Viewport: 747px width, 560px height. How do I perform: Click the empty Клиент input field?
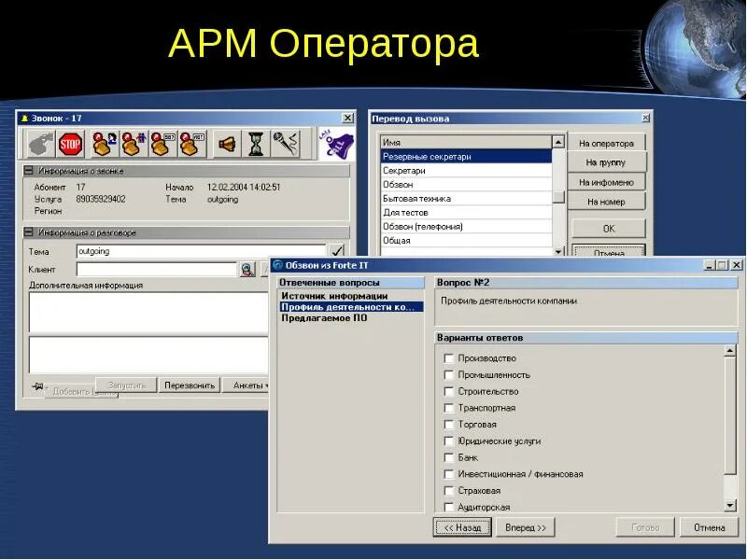click(157, 270)
